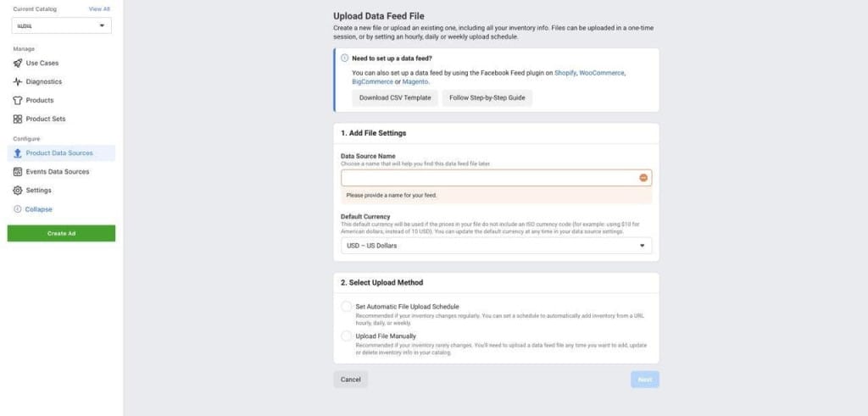Viewport: 868px width, 416px height.
Task: Click the Product Sets grid icon
Action: click(18, 119)
